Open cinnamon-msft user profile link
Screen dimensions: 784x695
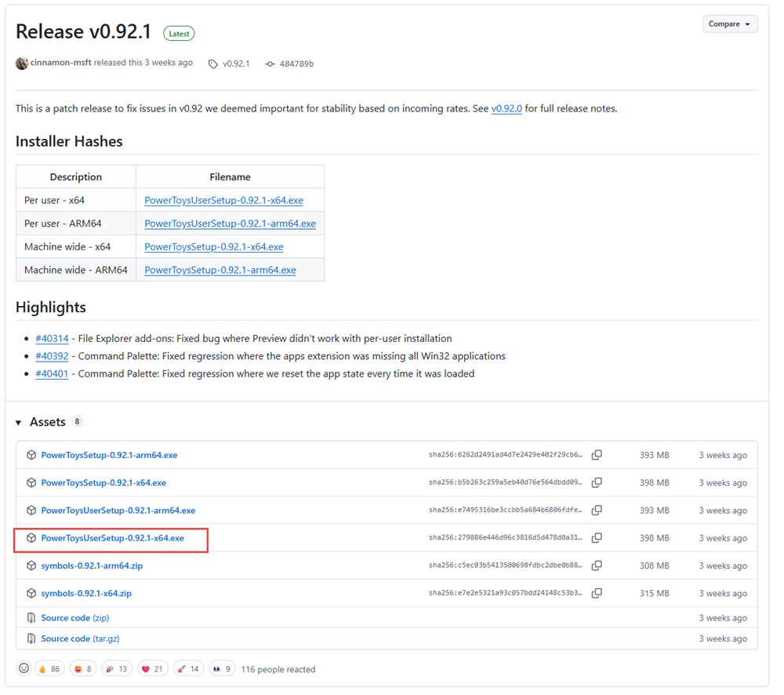pos(60,63)
